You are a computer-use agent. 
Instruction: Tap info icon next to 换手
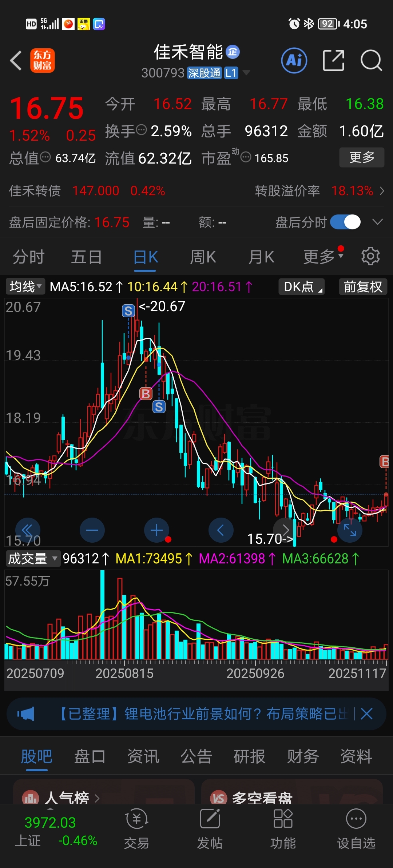tap(141, 129)
